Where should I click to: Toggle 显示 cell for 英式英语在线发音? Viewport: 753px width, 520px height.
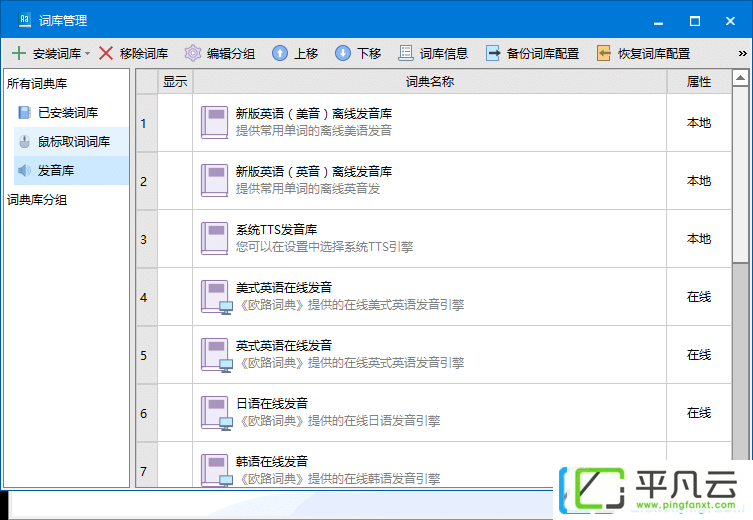click(175, 355)
